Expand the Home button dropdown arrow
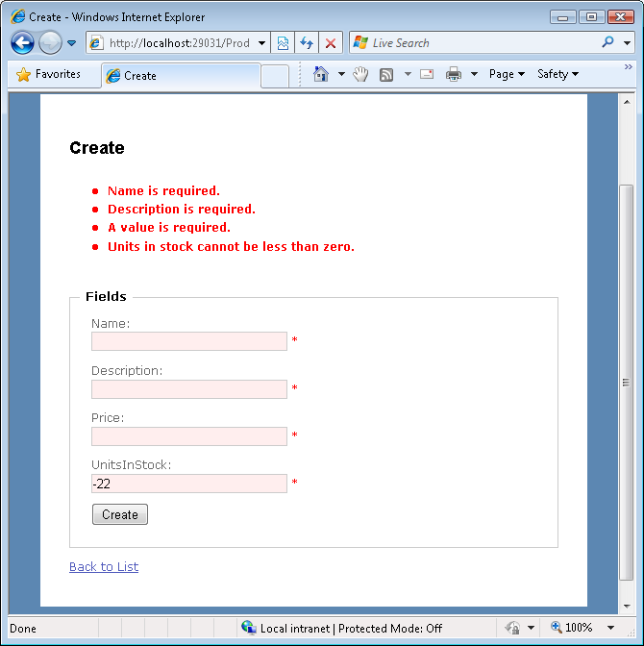Image resolution: width=644 pixels, height=646 pixels. [x=341, y=74]
